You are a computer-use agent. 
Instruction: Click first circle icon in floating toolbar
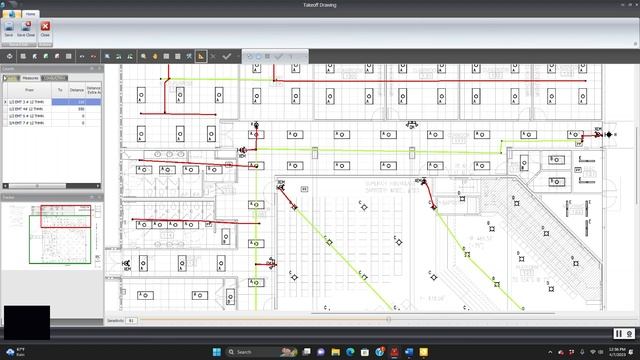(250, 56)
